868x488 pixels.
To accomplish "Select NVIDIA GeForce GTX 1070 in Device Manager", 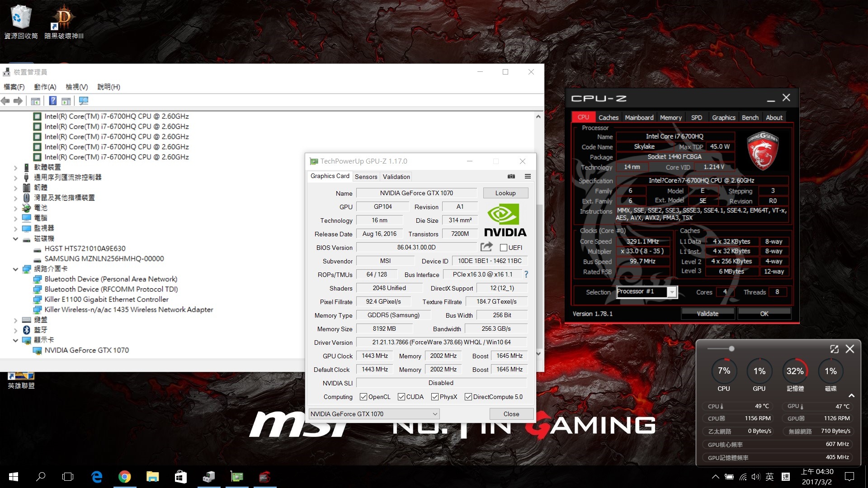I will pos(86,350).
